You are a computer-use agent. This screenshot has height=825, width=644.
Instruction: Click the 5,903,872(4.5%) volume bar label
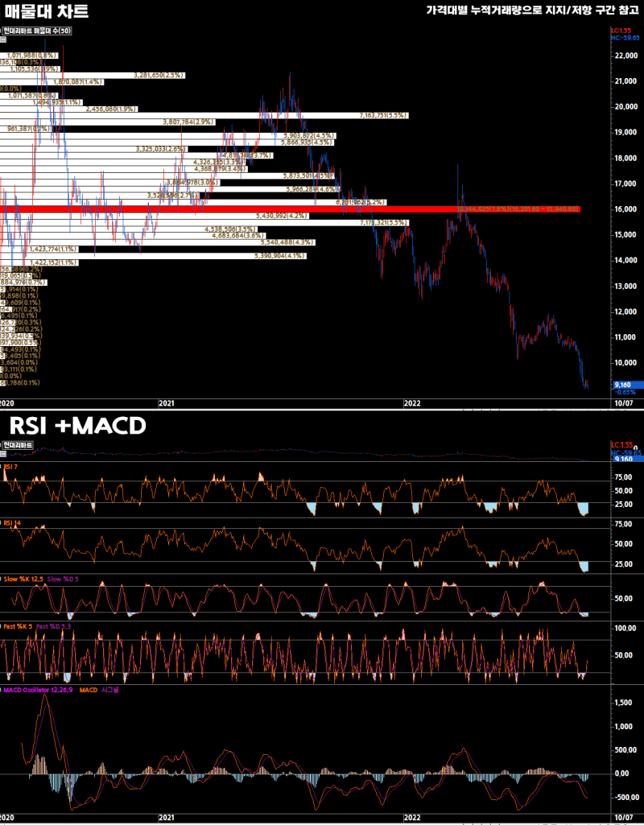[x=308, y=136]
